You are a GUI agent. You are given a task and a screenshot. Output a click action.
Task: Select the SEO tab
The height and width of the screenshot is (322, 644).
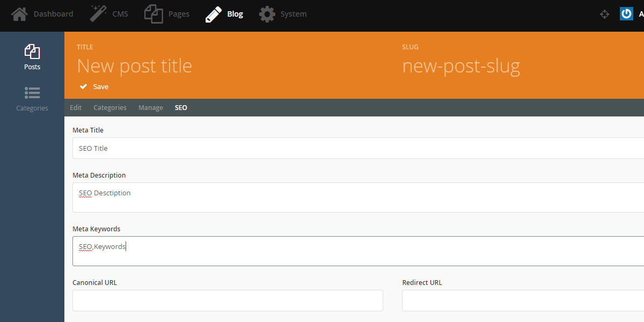click(x=181, y=108)
